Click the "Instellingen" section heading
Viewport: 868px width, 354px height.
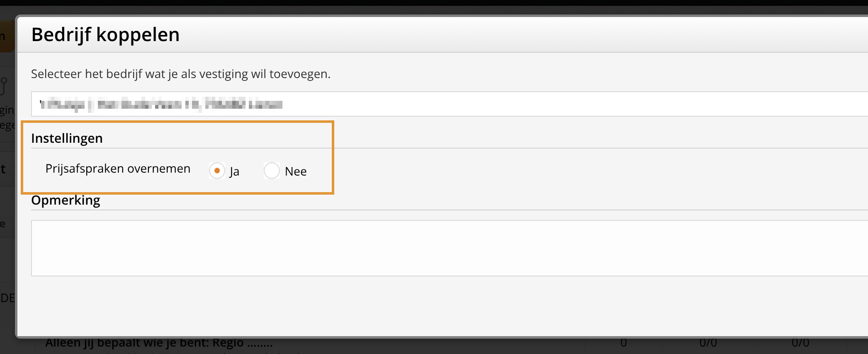pyautogui.click(x=67, y=138)
